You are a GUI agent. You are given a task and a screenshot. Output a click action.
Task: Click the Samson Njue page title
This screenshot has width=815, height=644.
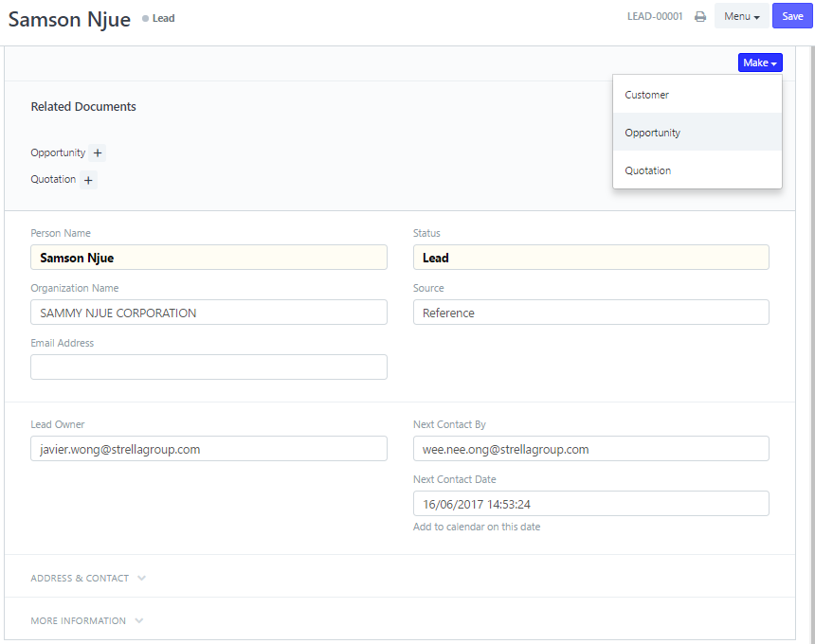[69, 19]
